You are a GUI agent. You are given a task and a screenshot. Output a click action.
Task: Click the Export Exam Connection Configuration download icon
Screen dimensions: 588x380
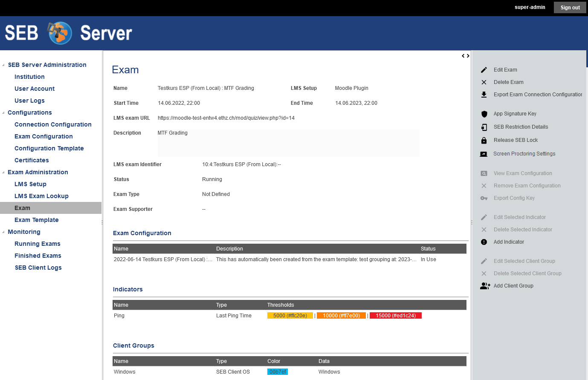click(x=484, y=95)
